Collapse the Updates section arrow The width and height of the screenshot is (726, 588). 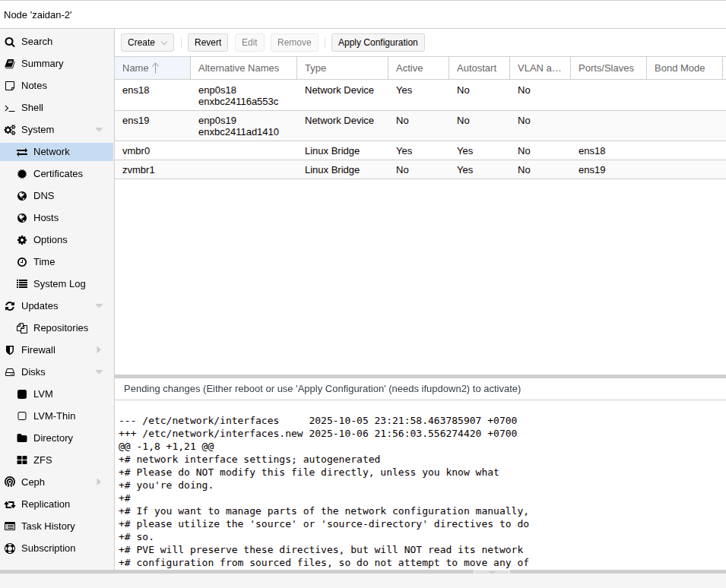(x=99, y=306)
